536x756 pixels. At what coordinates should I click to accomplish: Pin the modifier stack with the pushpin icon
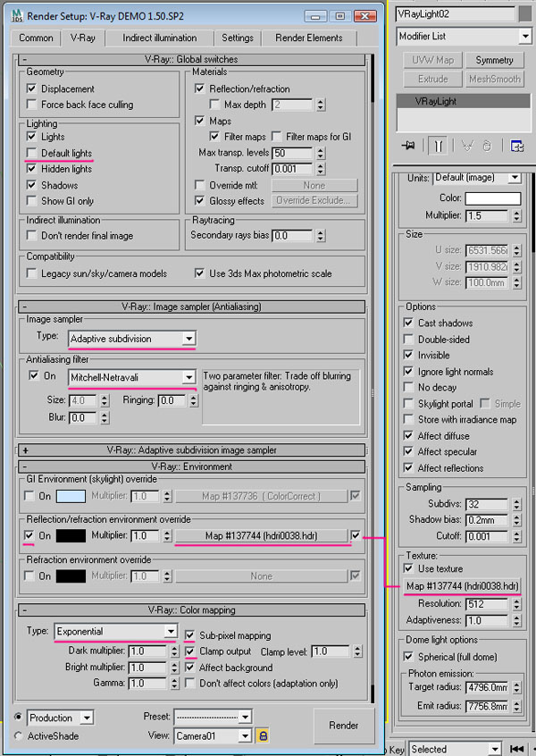[407, 145]
